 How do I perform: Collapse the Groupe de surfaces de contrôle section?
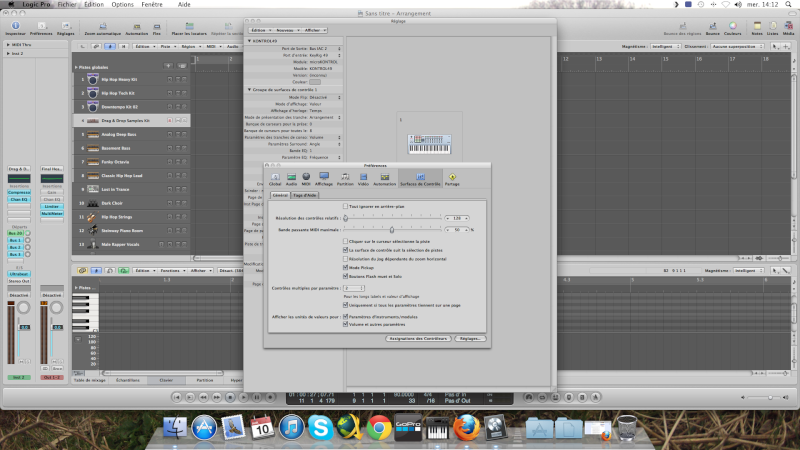tap(249, 90)
